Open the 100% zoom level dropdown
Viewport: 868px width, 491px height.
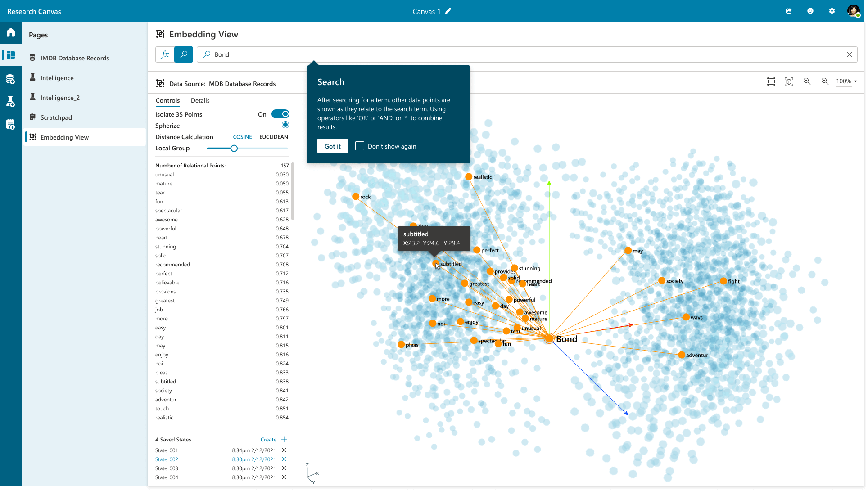pyautogui.click(x=846, y=81)
